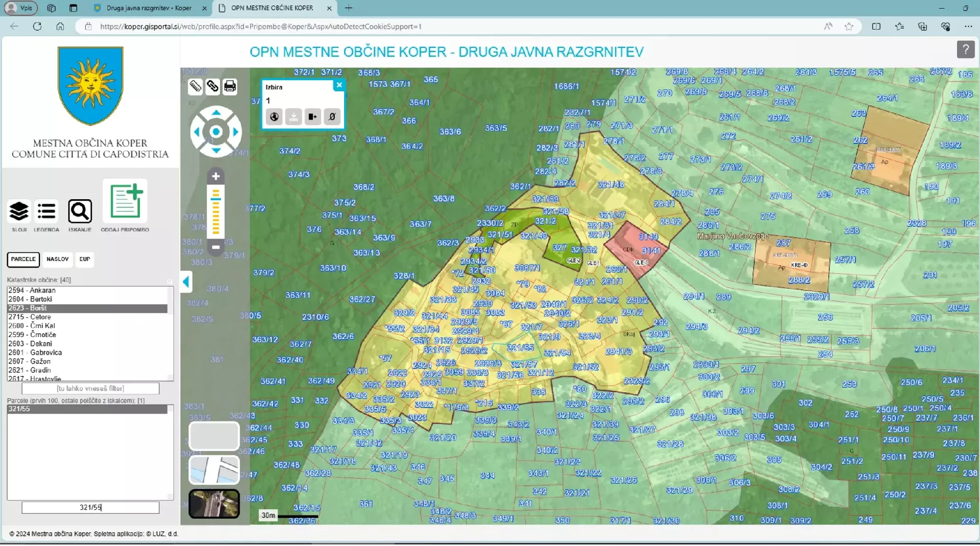Collapse the left sidebar with arrow
Viewport: 980px width, 546px height.
pos(186,281)
